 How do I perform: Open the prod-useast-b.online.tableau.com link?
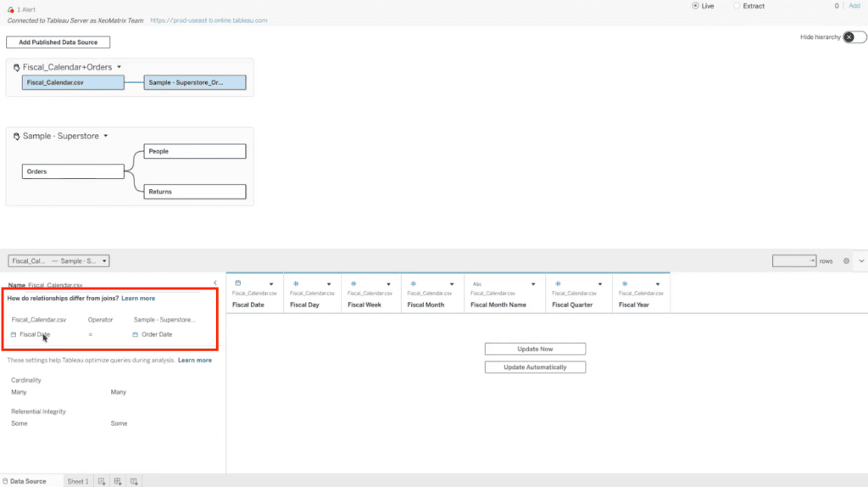pos(209,20)
